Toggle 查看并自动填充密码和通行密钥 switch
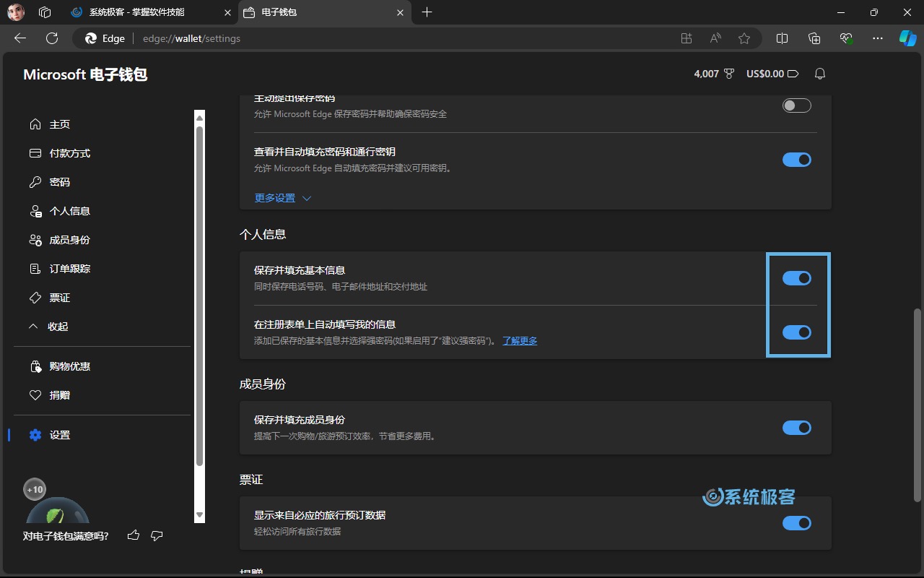The width and height of the screenshot is (924, 578). [x=797, y=160]
